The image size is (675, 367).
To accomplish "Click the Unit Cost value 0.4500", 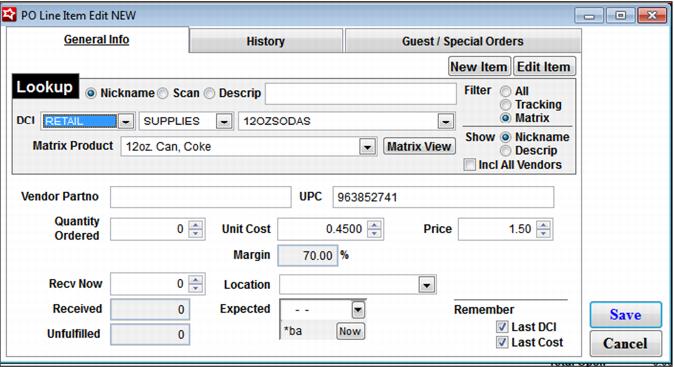I will 322,229.
